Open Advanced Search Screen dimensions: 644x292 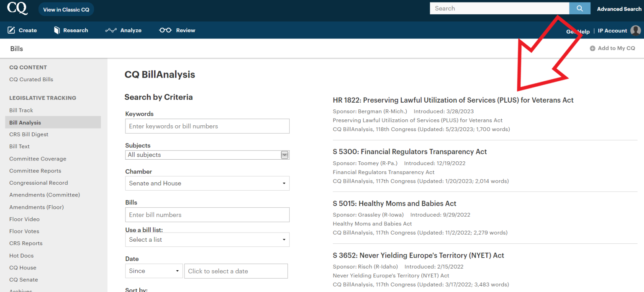point(619,9)
